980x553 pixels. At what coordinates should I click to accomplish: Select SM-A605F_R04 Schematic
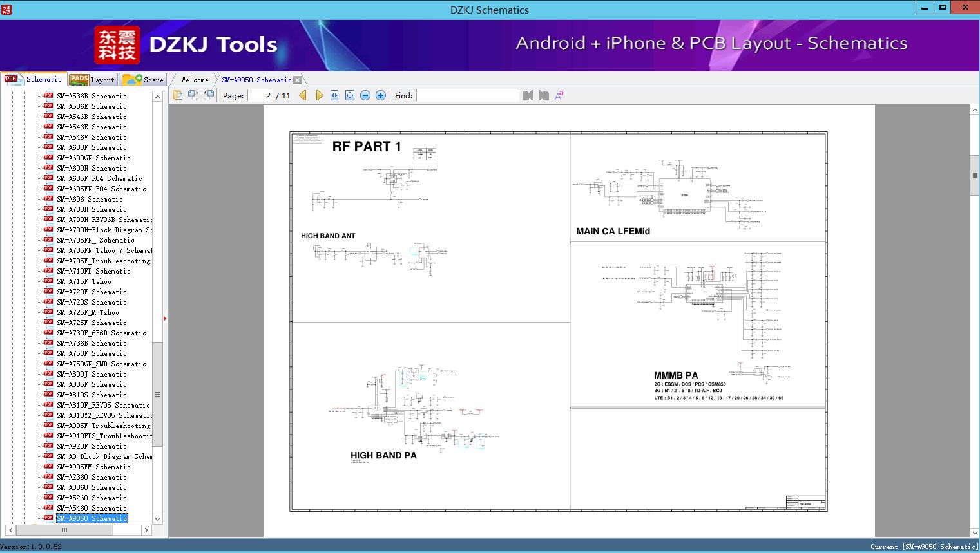tap(99, 178)
